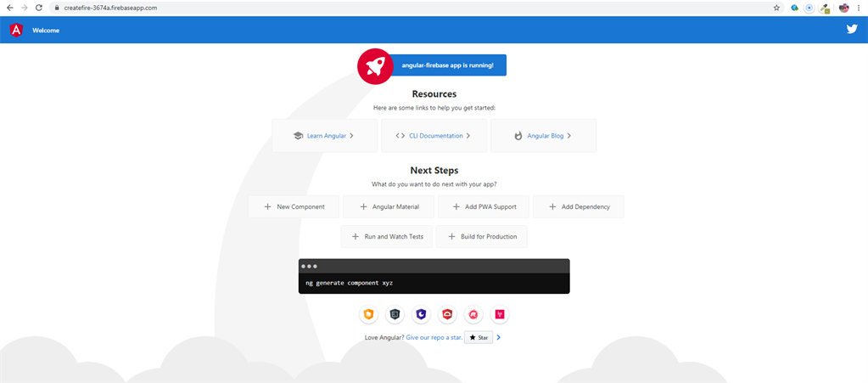Click the Angular shield logo in header
The width and height of the screenshot is (868, 383).
pos(16,30)
